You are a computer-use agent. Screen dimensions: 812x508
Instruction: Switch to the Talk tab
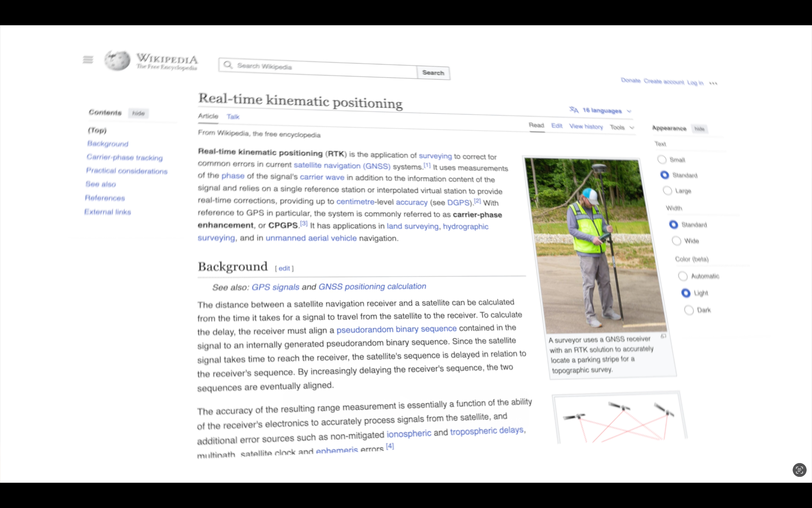click(x=233, y=117)
